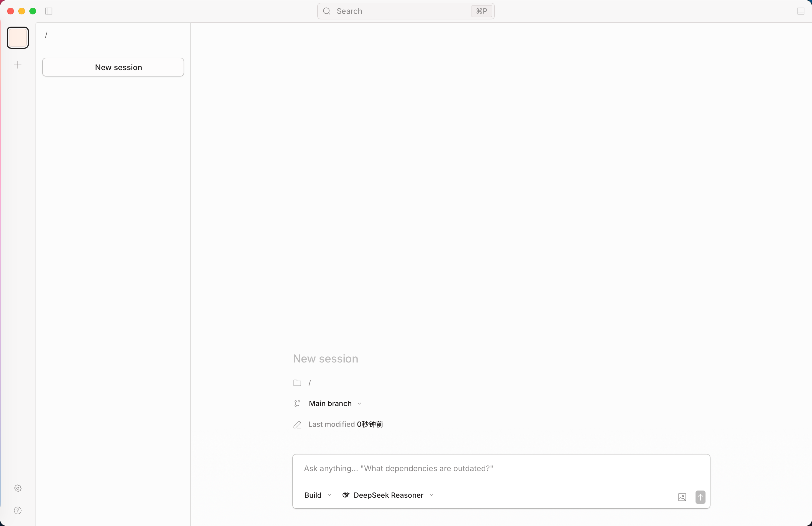This screenshot has width=812, height=526.
Task: Open help via question mark icon
Action: point(18,510)
